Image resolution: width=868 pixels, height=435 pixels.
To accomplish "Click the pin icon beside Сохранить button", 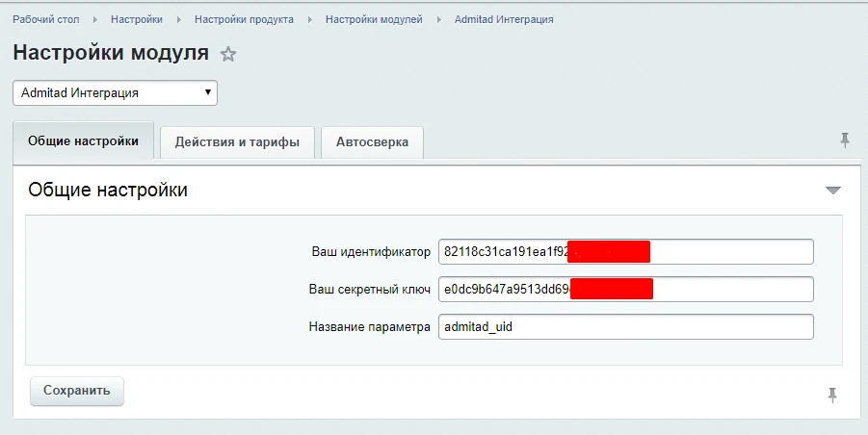I will (x=832, y=395).
